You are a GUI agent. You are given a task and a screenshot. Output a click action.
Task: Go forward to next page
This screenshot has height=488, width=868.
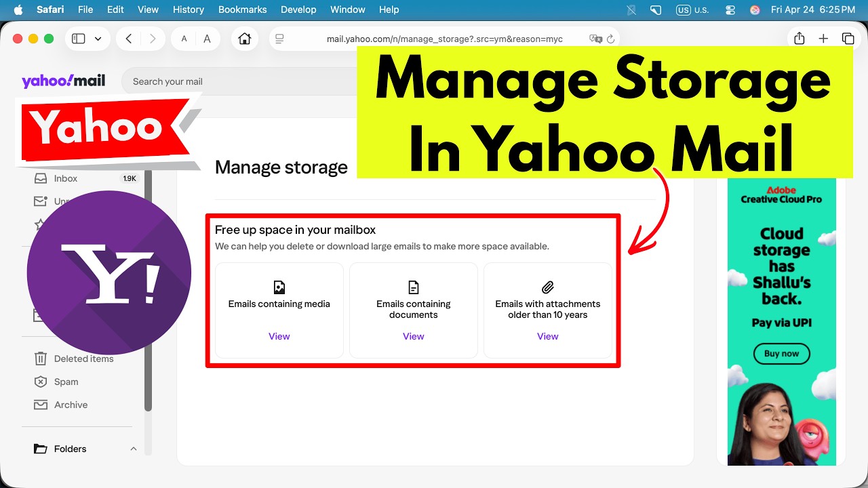pos(153,39)
